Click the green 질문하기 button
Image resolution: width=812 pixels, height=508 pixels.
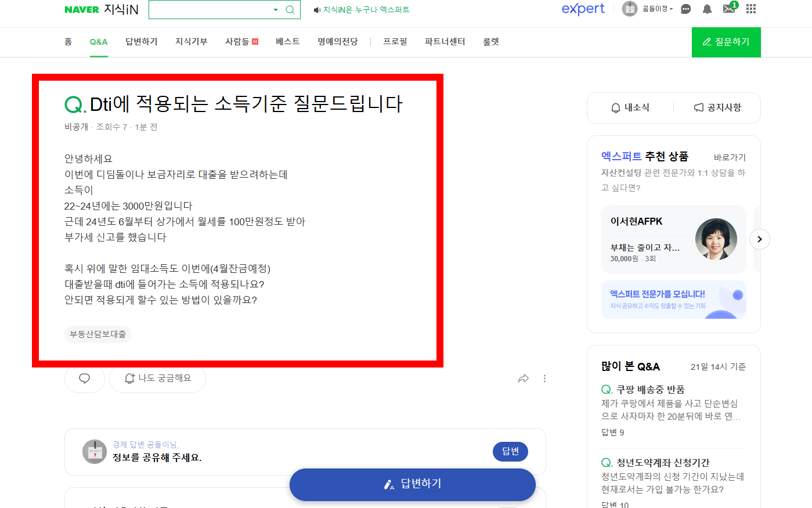click(726, 42)
